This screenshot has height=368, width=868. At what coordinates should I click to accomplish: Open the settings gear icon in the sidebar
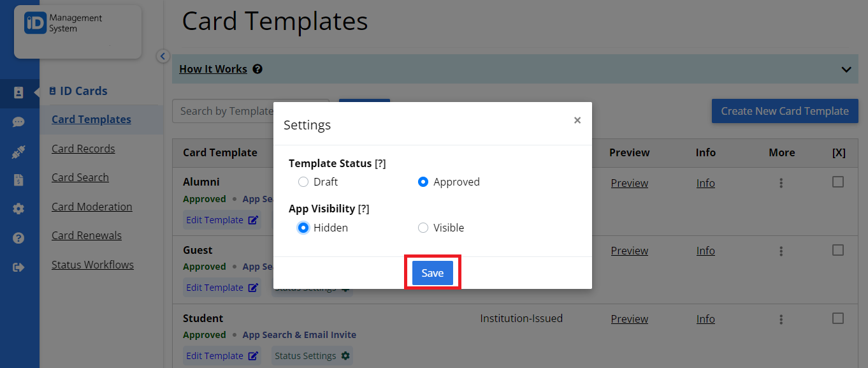pyautogui.click(x=20, y=208)
